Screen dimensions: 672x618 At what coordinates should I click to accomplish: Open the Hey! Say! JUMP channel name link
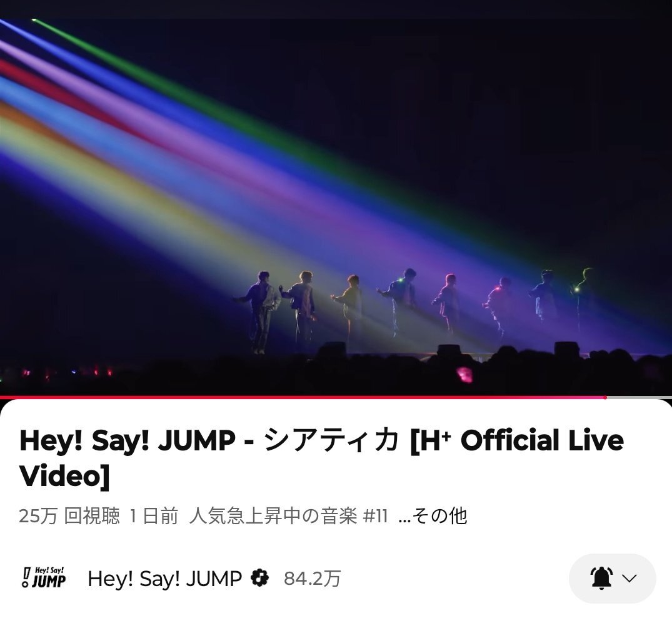(164, 579)
